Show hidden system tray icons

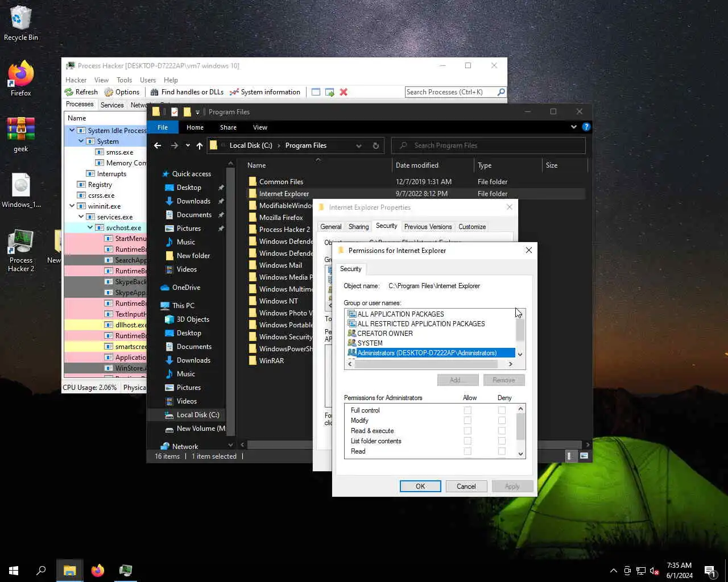[x=614, y=571]
